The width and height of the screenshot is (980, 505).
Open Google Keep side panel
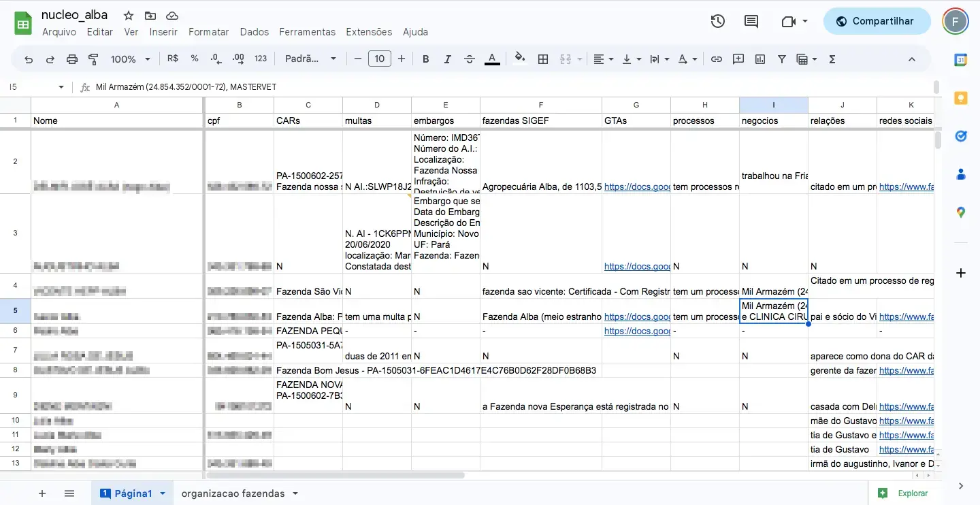tap(961, 98)
